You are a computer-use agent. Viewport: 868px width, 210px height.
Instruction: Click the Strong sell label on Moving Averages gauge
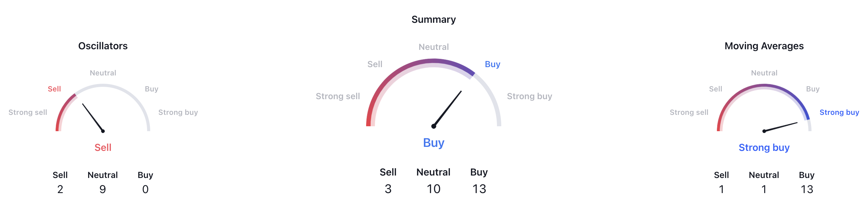point(689,112)
